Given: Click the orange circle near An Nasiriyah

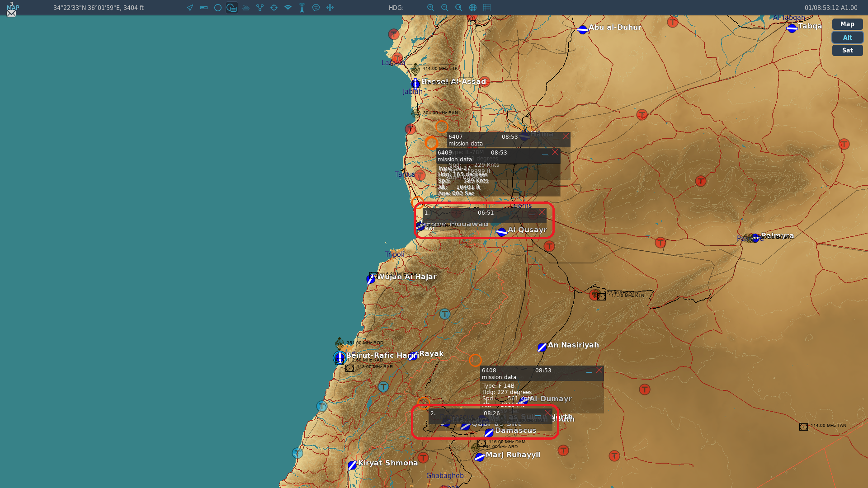Looking at the screenshot, I should pyautogui.click(x=475, y=360).
